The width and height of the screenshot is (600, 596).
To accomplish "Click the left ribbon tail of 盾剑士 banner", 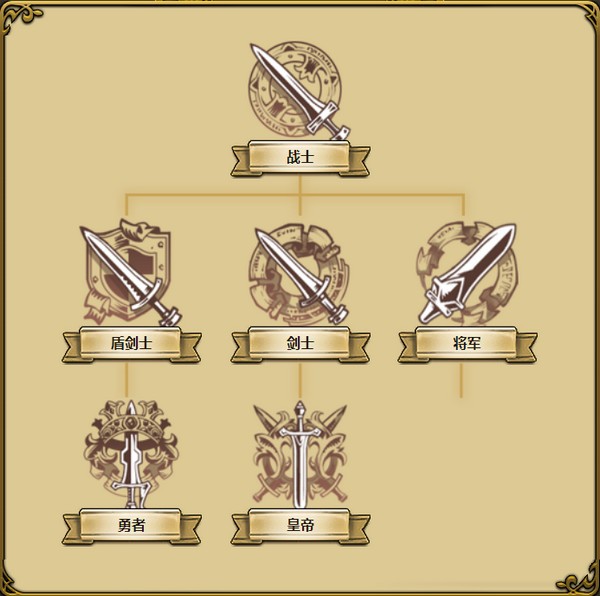I will [x=72, y=347].
